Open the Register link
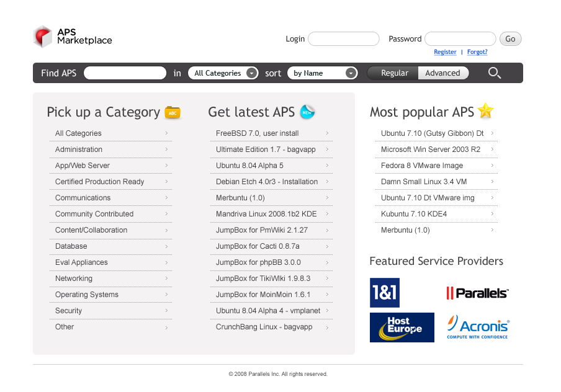This screenshot has width=561, height=392. (445, 52)
